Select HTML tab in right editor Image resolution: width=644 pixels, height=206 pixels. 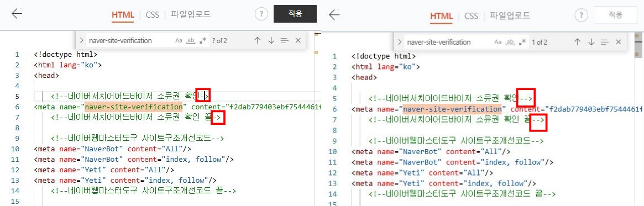point(442,16)
